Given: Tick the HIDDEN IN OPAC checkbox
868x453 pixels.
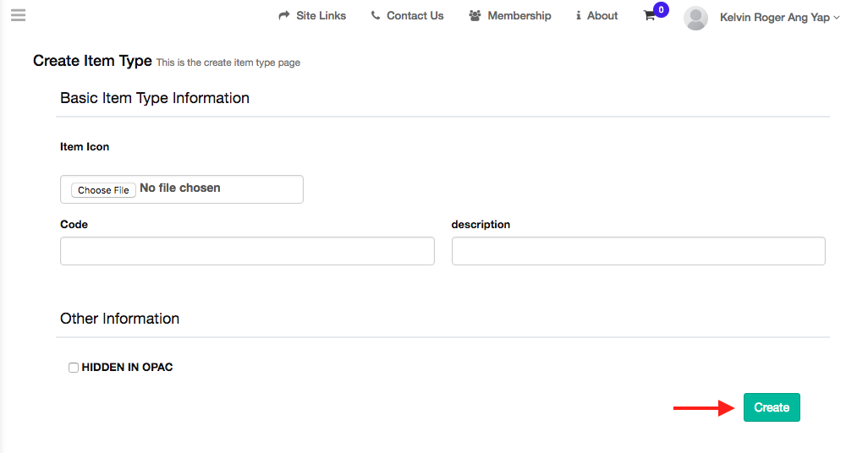Looking at the screenshot, I should [73, 368].
